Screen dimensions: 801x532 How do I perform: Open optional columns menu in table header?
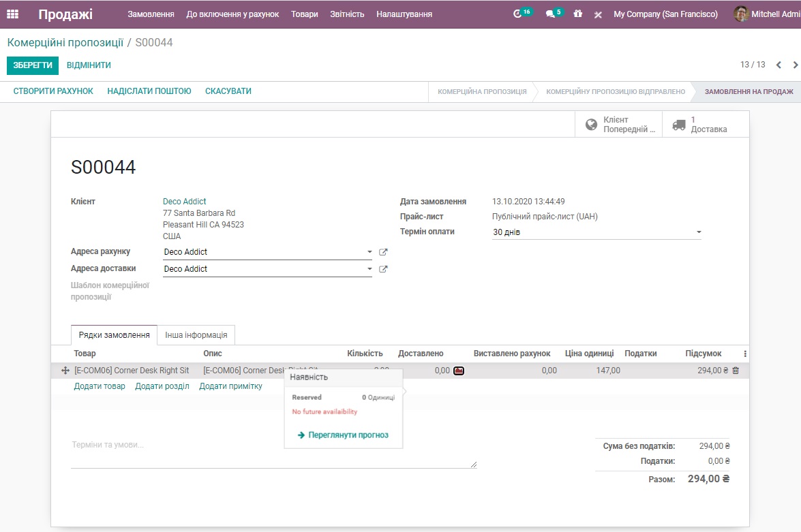744,354
